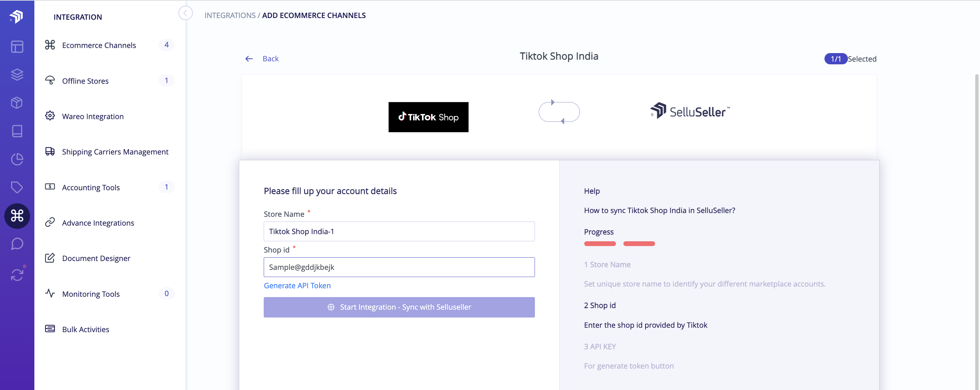Click the Monitoring Tools count badge 0
Viewport: 980px width, 390px height.
click(166, 293)
